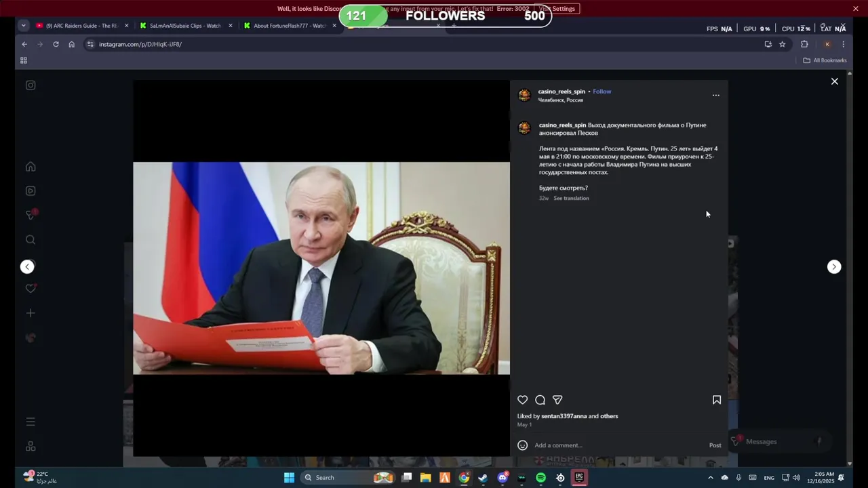Viewport: 868px width, 488px height.
Task: Open the Also from Meta grid icon
Action: point(31,447)
